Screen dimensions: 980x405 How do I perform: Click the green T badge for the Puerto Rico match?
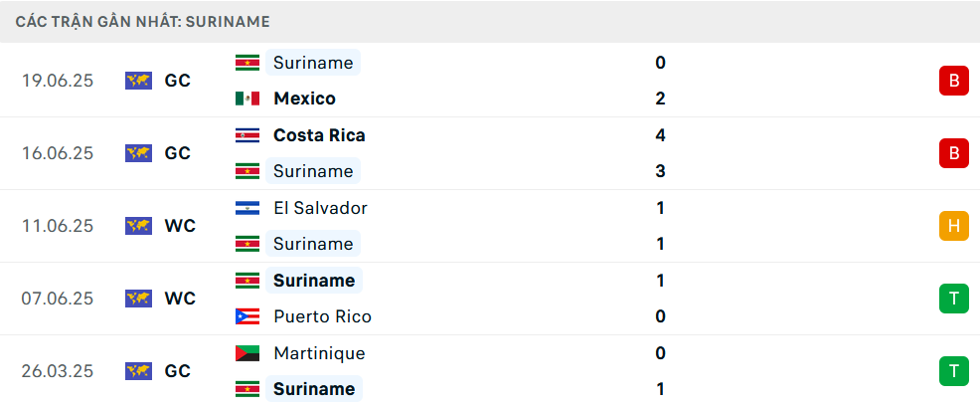point(954,299)
